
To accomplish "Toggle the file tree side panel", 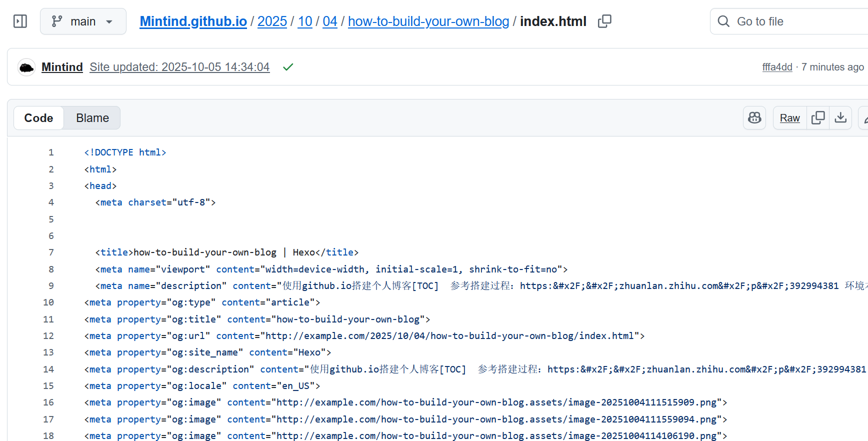I will click(x=20, y=21).
